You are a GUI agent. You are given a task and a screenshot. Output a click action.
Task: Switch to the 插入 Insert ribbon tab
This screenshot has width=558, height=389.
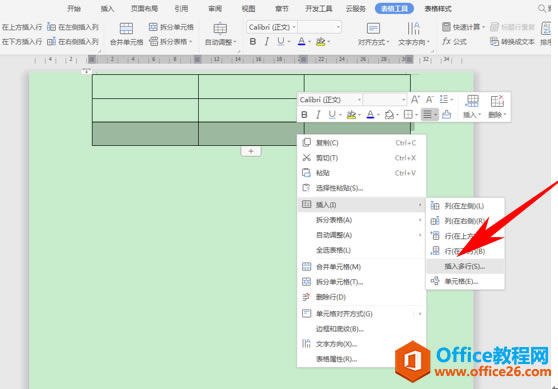107,9
